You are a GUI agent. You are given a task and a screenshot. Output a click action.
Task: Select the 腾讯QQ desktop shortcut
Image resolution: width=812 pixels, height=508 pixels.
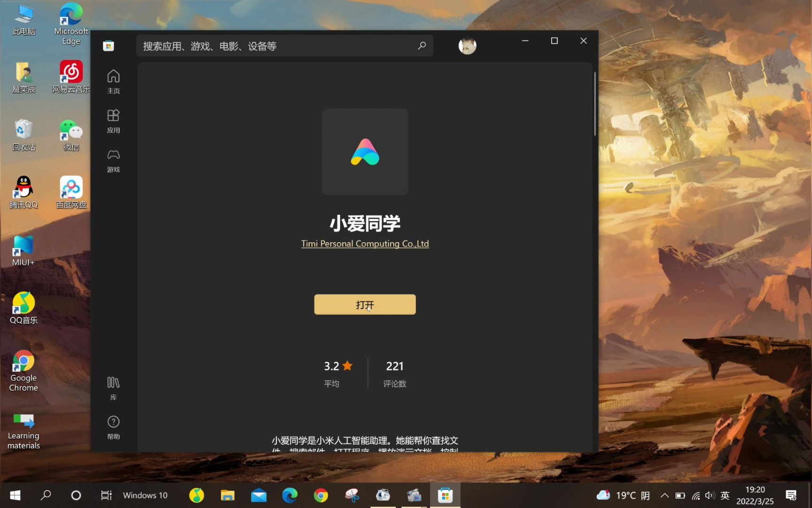pyautogui.click(x=23, y=193)
